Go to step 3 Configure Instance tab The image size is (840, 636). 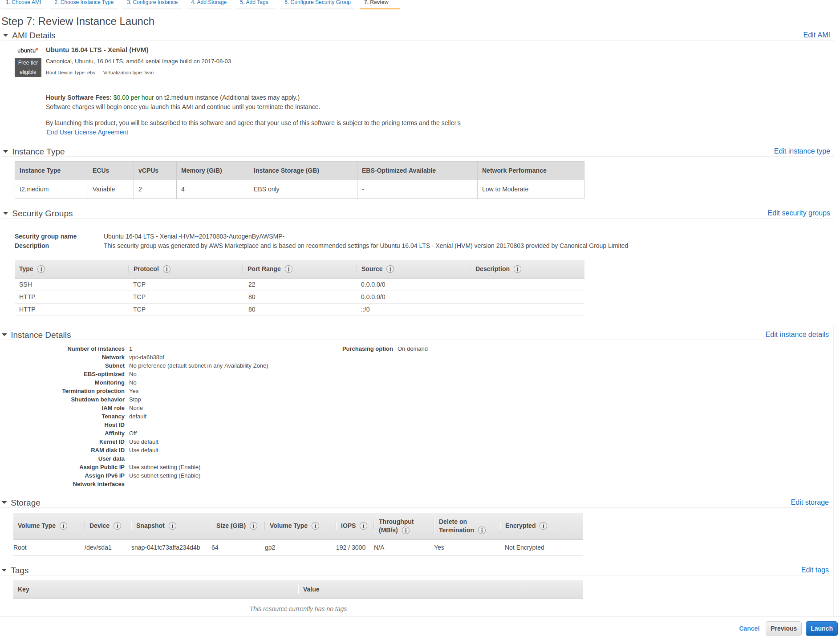click(152, 3)
